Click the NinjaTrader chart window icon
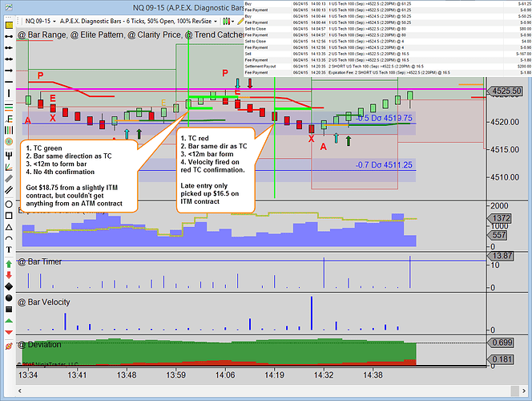 pyautogui.click(x=9, y=7)
